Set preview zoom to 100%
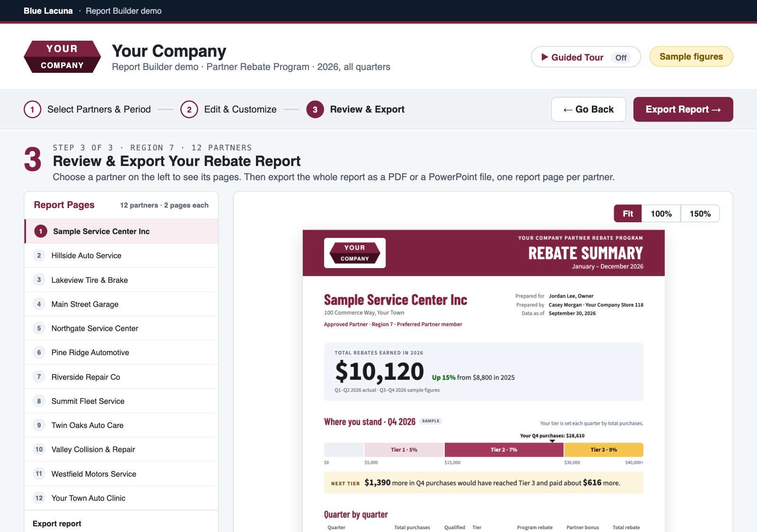This screenshot has height=532, width=757. pyautogui.click(x=661, y=214)
